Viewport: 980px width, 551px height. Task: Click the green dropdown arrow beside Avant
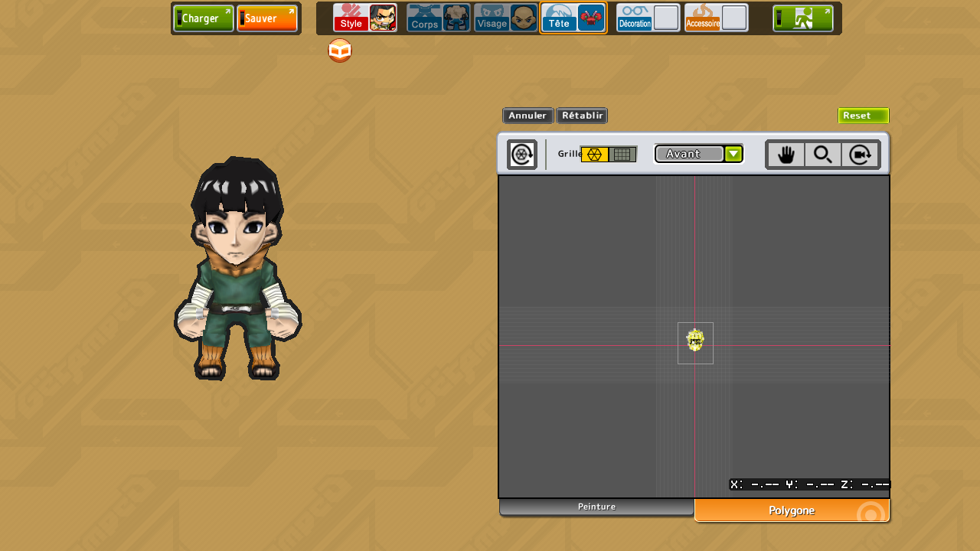click(x=733, y=154)
